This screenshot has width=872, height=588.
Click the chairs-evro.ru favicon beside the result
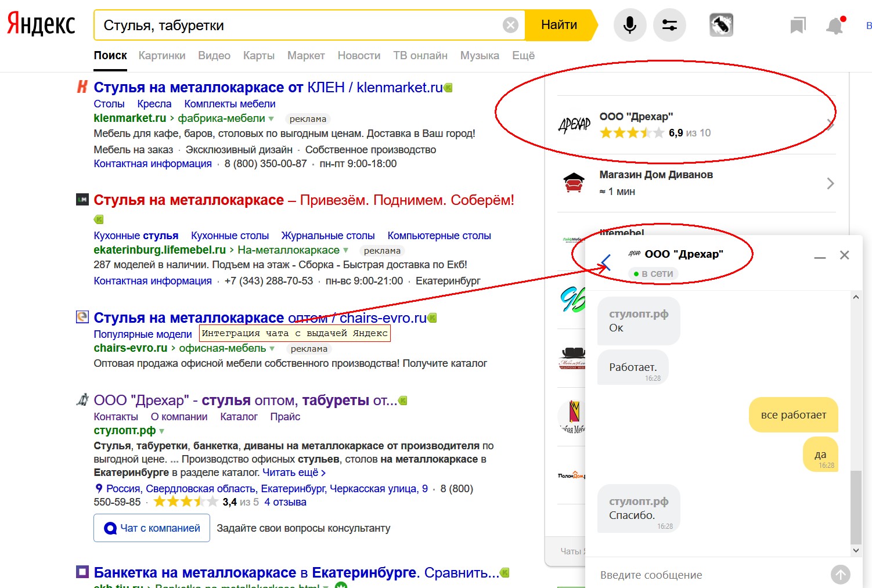pyautogui.click(x=82, y=317)
